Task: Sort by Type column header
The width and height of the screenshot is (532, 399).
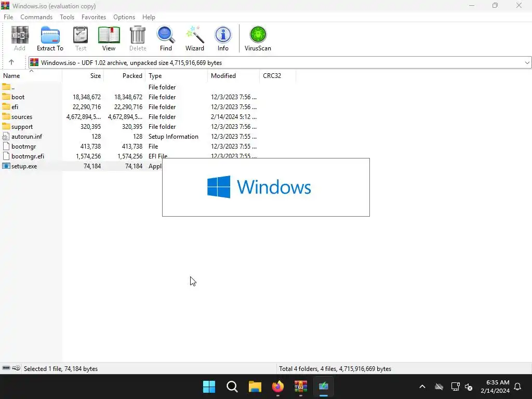Action: (x=177, y=76)
